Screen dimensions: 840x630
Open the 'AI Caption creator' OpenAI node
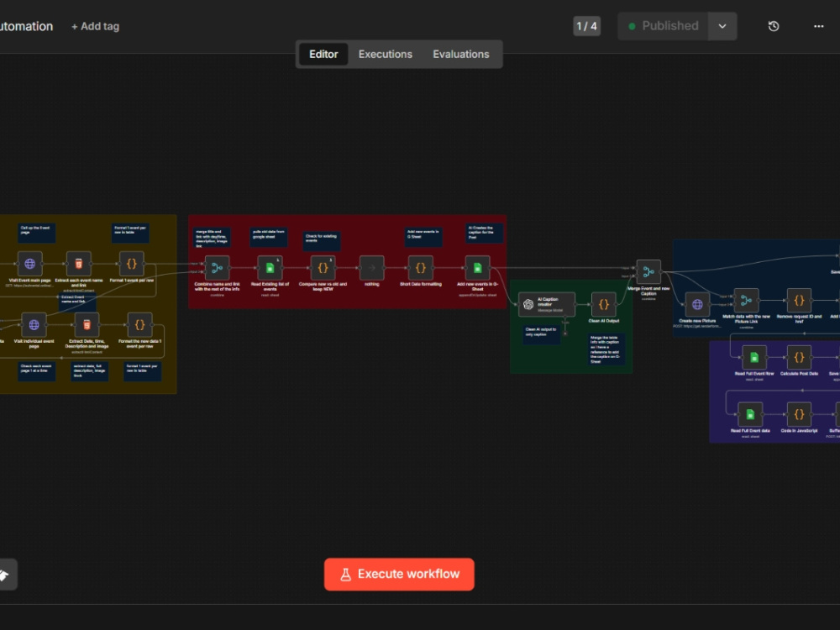pyautogui.click(x=547, y=304)
